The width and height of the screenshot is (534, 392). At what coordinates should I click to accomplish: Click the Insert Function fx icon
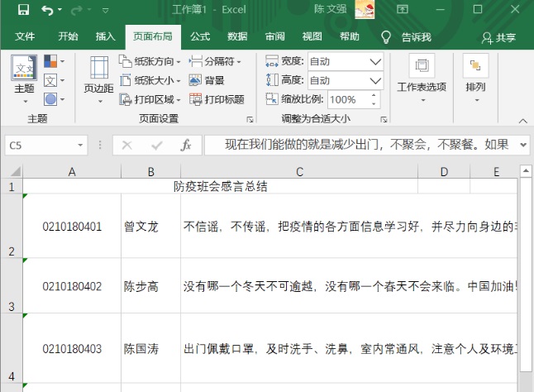point(186,145)
